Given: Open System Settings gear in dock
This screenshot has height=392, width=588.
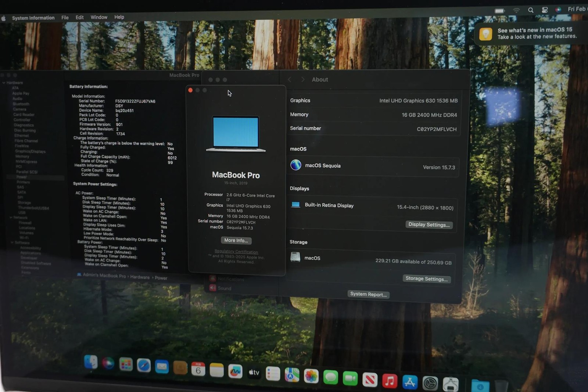Looking at the screenshot, I should [430, 384].
